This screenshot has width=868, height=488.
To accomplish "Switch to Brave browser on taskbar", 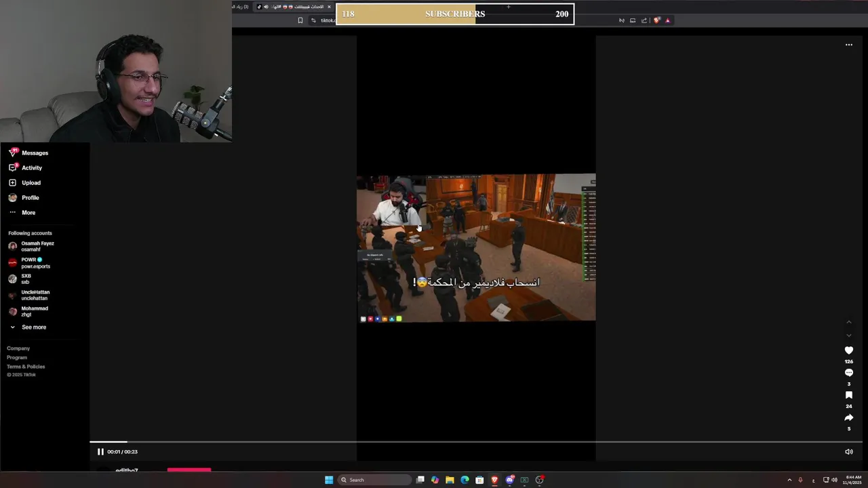I will point(494,480).
